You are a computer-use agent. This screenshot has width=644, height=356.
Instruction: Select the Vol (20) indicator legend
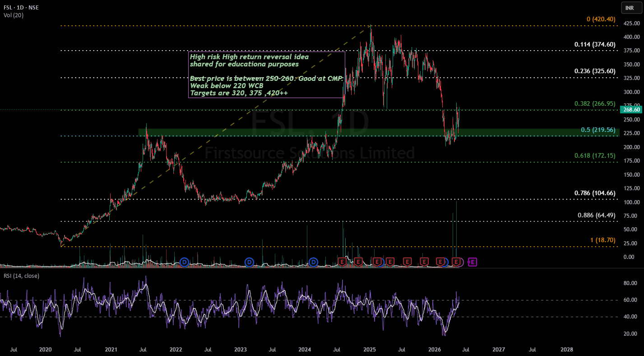click(13, 15)
